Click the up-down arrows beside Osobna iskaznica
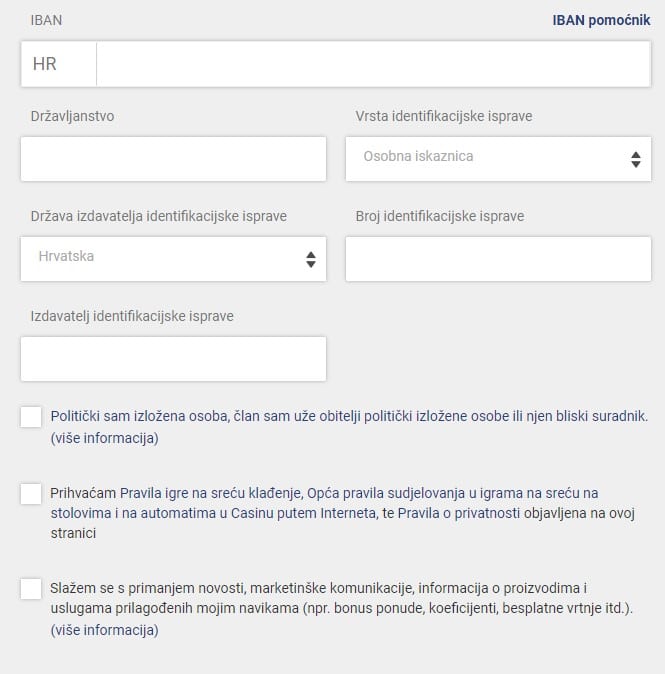Screen dimensions: 665x674 tap(636, 159)
